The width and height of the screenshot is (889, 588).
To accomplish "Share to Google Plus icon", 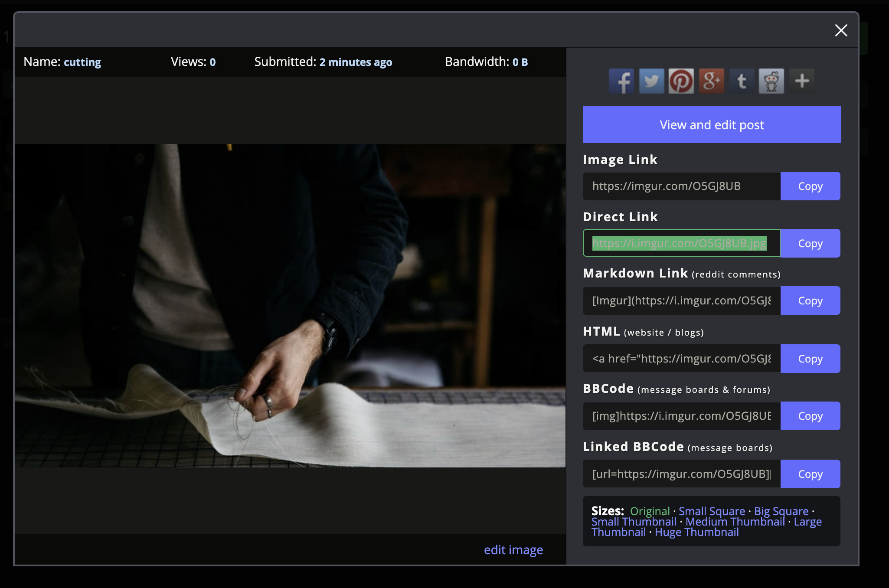I will click(x=712, y=81).
